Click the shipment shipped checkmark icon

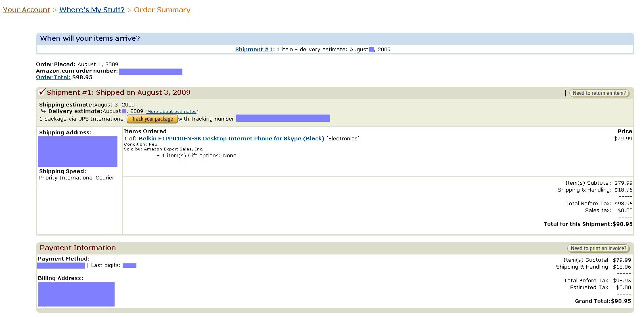pos(42,92)
